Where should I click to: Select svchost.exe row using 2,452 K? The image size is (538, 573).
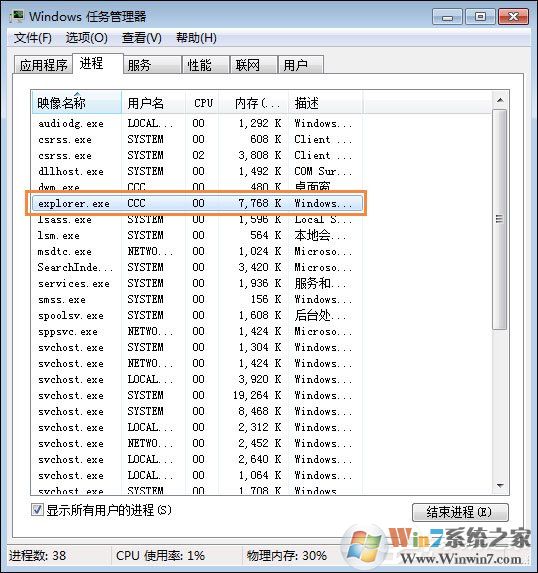coord(197,444)
